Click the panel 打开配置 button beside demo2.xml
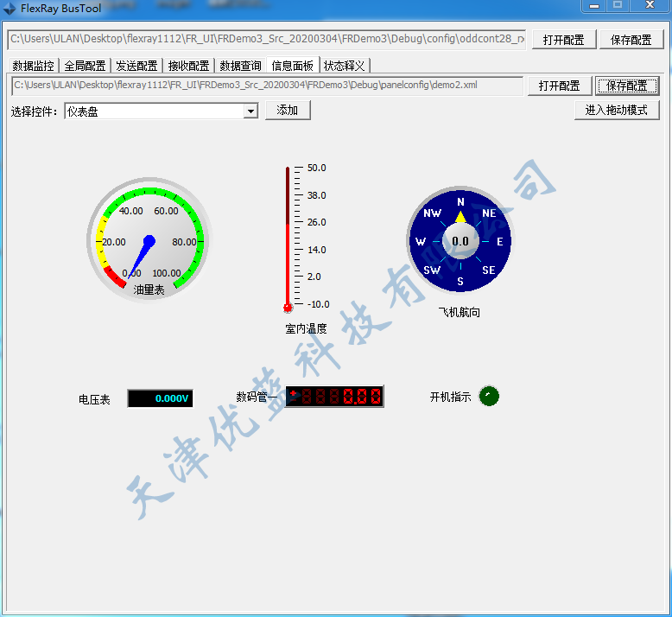The width and height of the screenshot is (672, 617). [560, 86]
